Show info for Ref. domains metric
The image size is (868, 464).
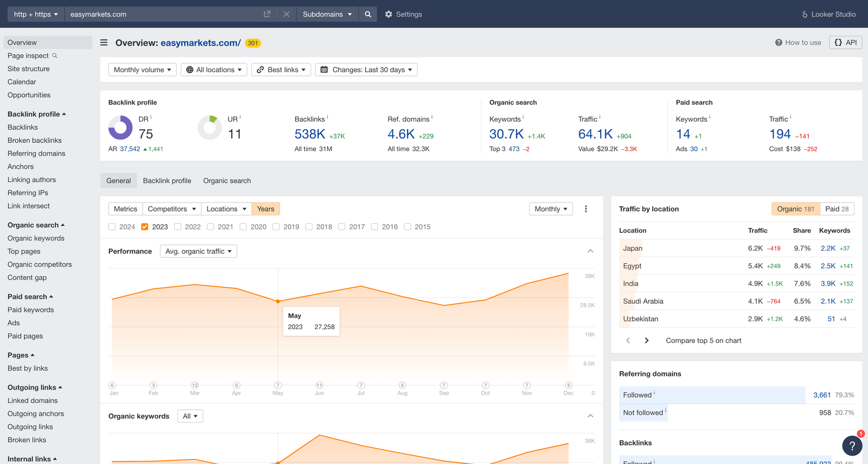tap(432, 117)
